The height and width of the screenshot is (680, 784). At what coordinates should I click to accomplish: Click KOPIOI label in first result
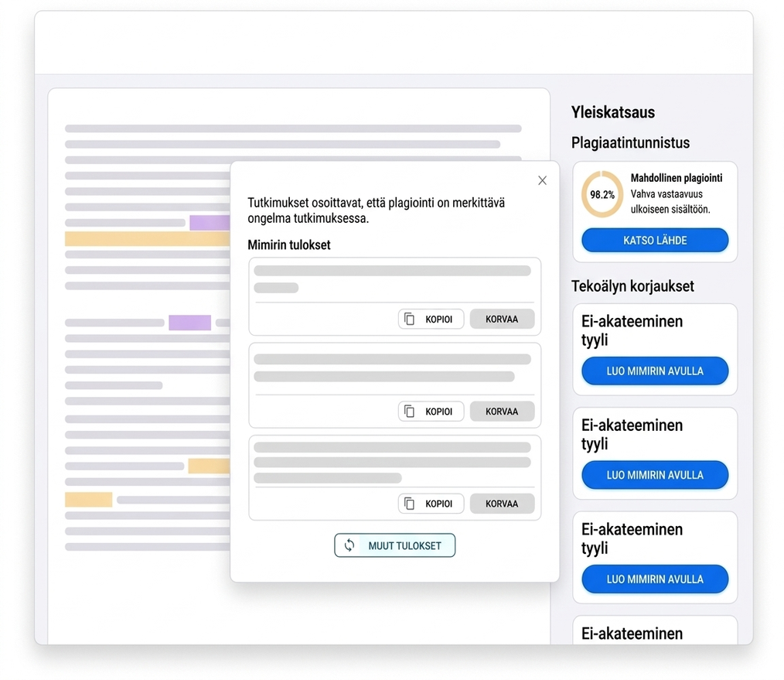tap(438, 319)
